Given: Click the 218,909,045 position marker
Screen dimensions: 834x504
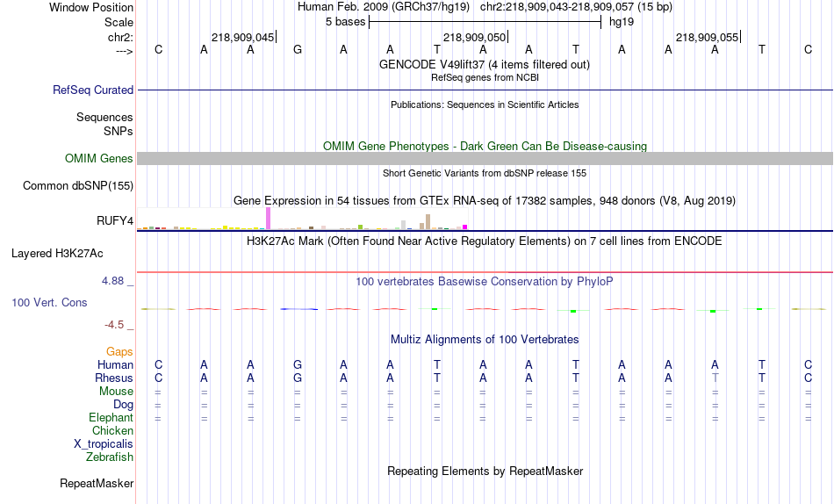Looking at the screenshot, I should tap(243, 37).
